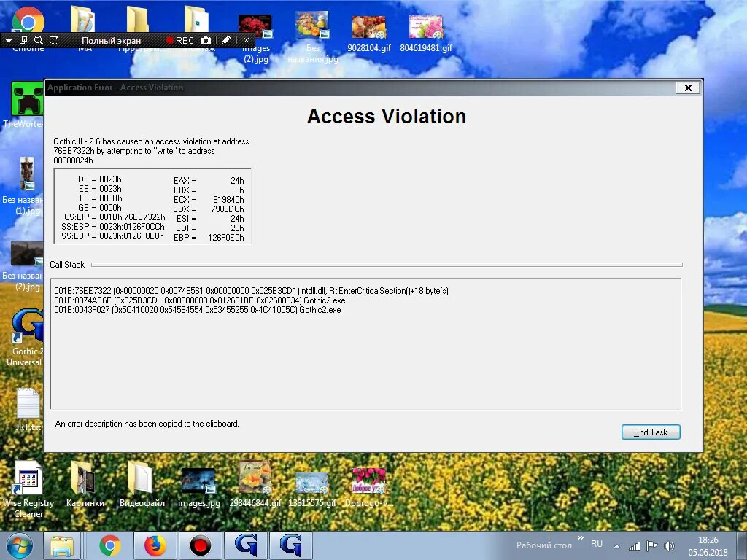Close the screen recorder toolbar

pos(246,41)
